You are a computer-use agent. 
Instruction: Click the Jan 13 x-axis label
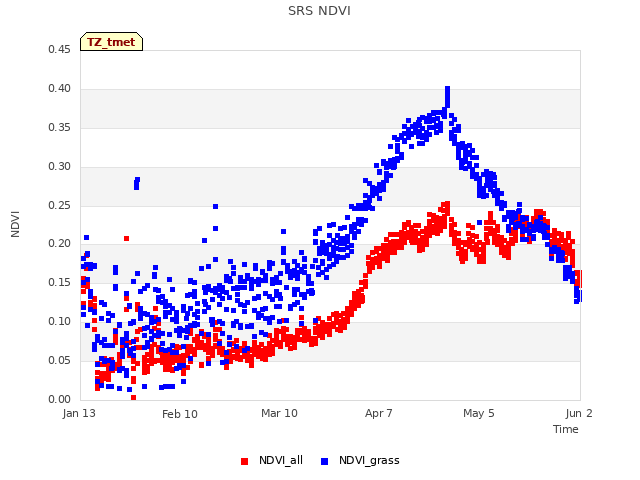coord(79,413)
